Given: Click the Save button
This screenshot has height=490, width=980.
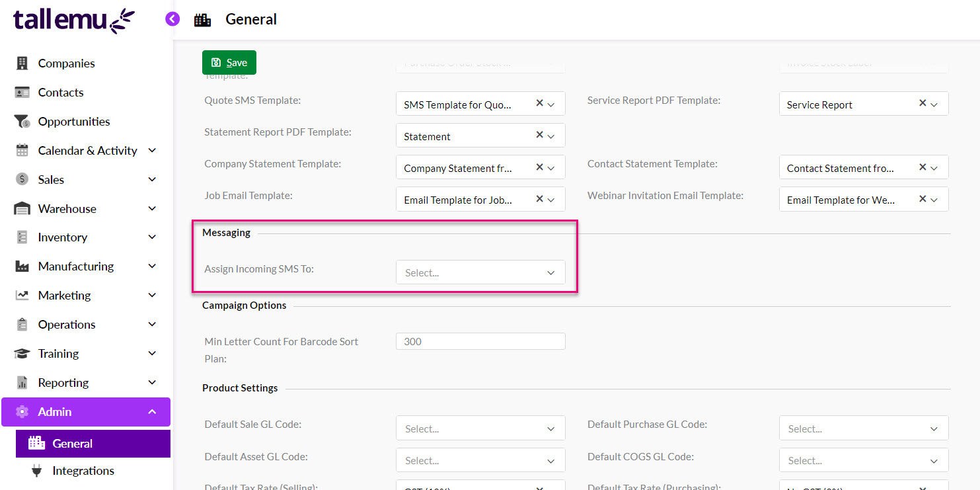Looking at the screenshot, I should (x=229, y=62).
